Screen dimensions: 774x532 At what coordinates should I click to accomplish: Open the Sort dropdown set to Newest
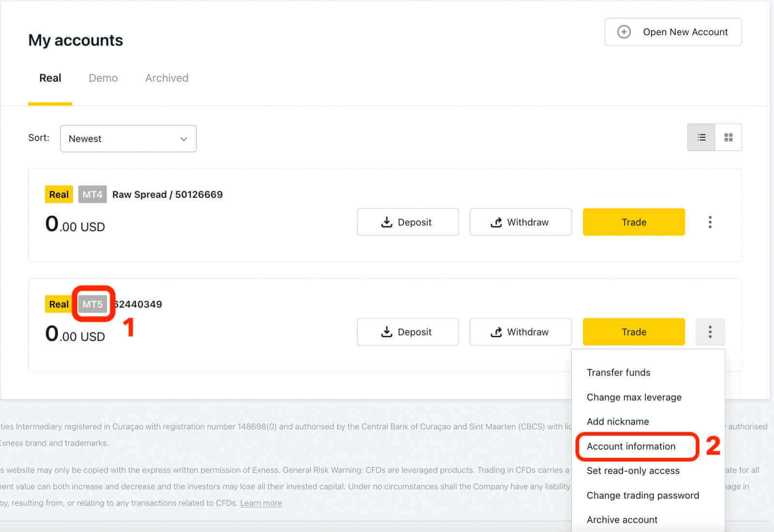(128, 139)
